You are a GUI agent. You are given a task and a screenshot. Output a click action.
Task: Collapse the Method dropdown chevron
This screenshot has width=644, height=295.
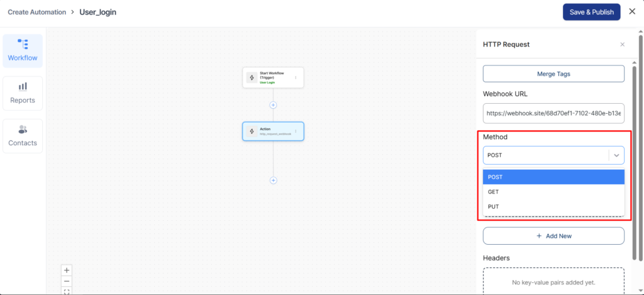616,155
